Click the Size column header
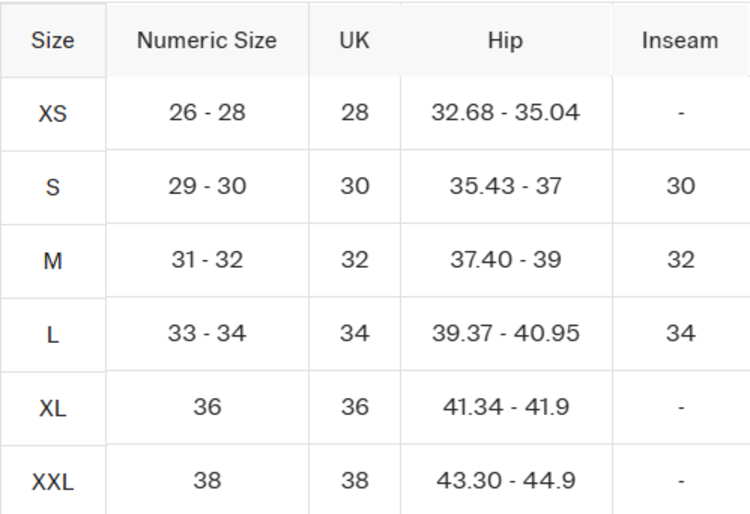Screen dimensions: 750x514 (52, 41)
